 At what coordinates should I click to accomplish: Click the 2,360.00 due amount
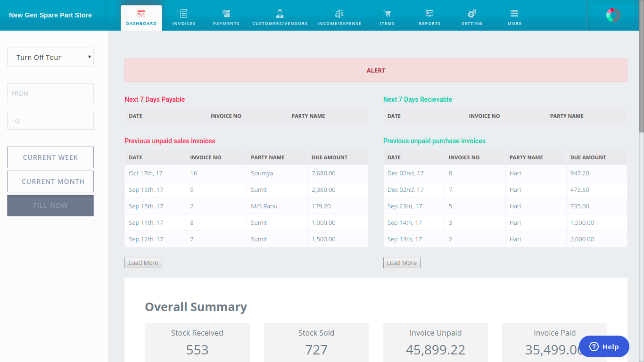323,189
